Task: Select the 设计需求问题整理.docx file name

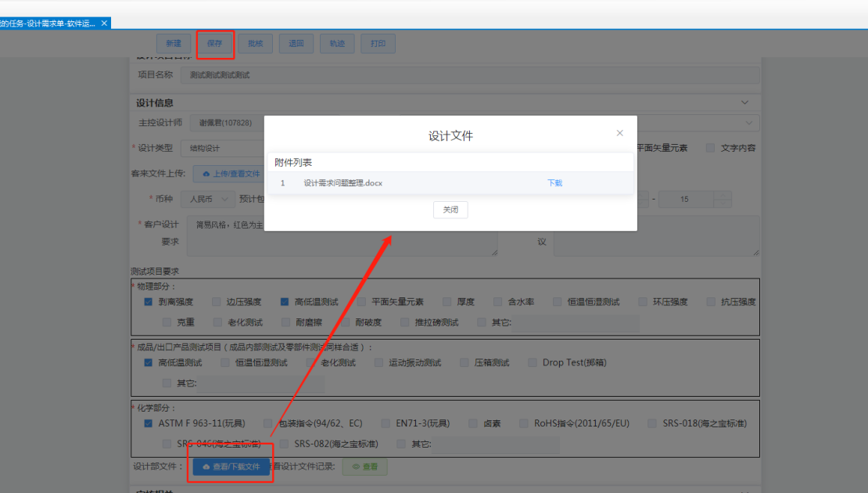Action: coord(343,183)
